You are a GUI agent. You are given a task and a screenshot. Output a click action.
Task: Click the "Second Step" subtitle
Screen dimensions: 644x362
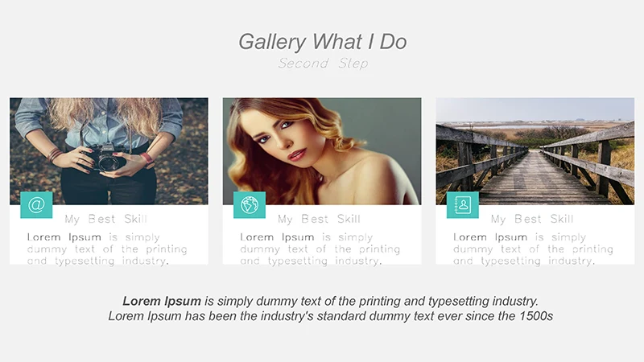pyautogui.click(x=323, y=64)
